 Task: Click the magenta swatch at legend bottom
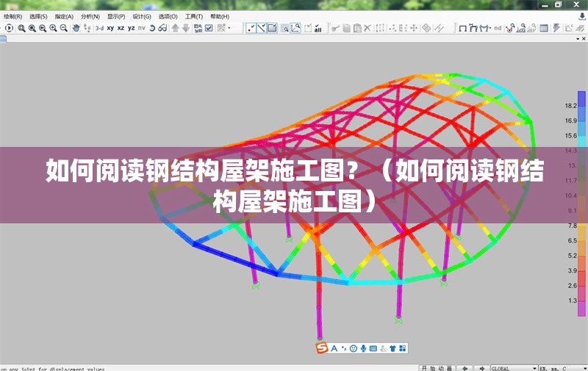click(581, 309)
